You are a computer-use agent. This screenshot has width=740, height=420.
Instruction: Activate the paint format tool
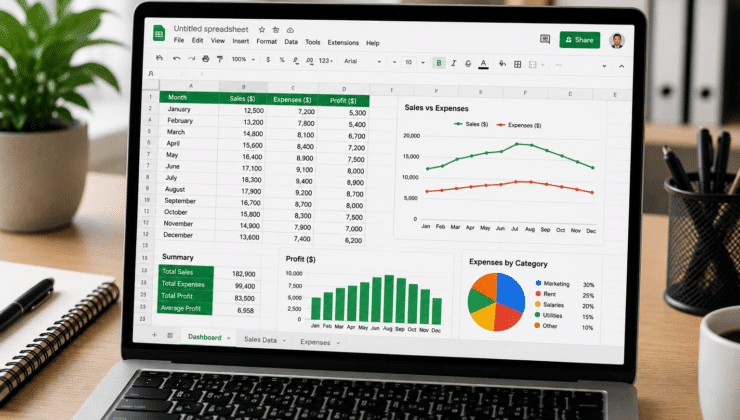tap(220, 59)
